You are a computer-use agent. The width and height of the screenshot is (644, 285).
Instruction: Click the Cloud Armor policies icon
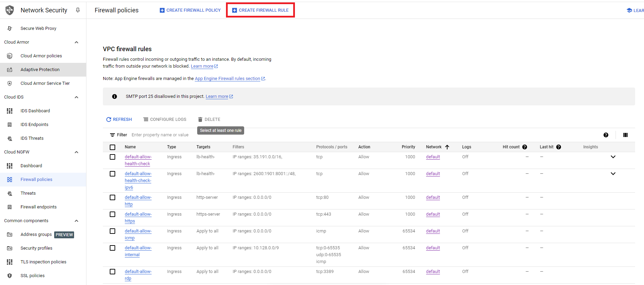10,56
